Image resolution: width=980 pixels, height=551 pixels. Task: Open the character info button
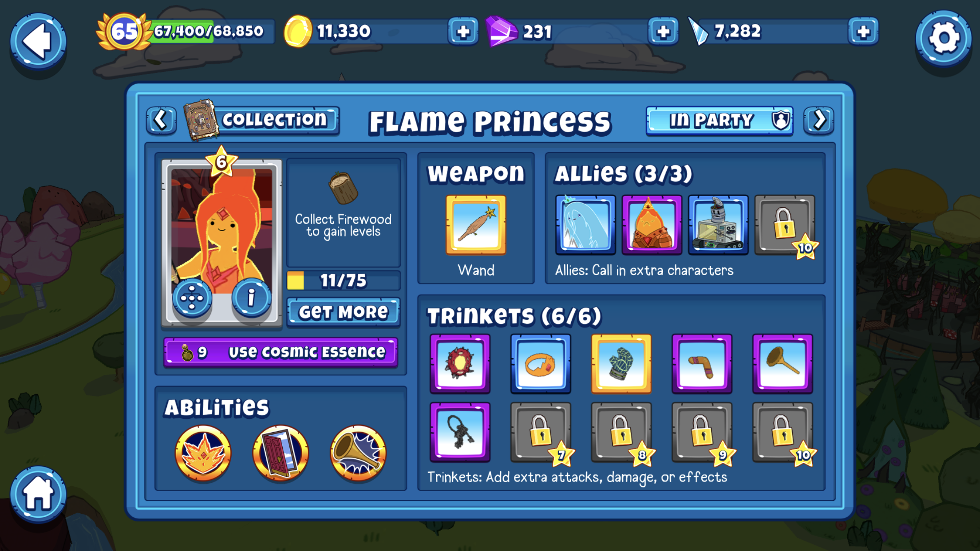(251, 297)
